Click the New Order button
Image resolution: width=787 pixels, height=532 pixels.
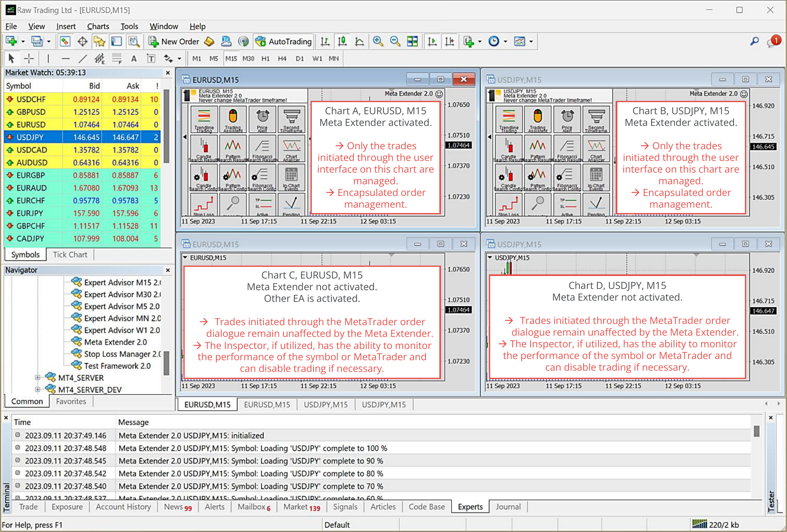174,41
